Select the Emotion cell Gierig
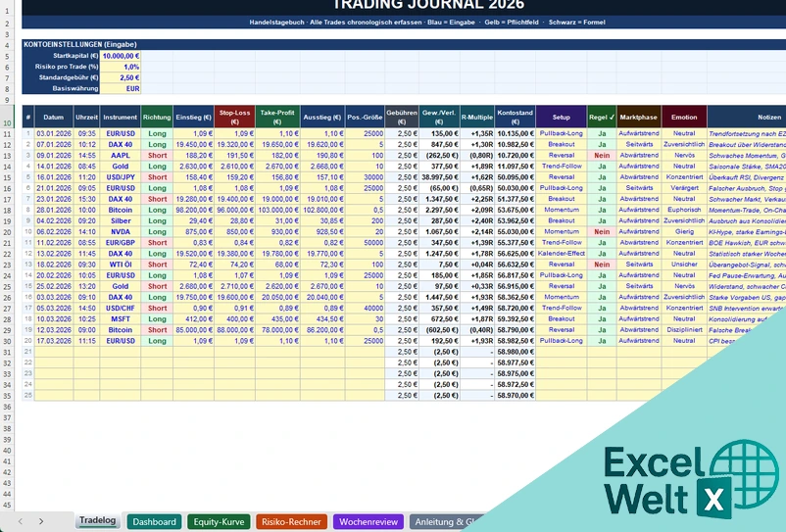 click(x=684, y=232)
